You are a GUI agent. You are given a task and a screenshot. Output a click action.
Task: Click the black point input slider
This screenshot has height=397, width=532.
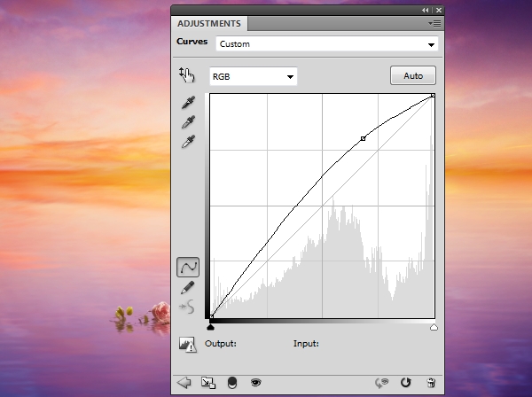point(211,327)
